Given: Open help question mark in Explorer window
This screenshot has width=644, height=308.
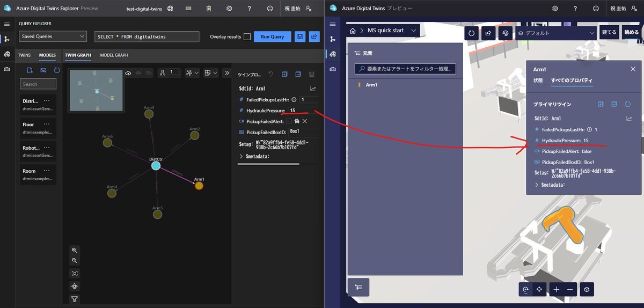Looking at the screenshot, I should point(250,9).
